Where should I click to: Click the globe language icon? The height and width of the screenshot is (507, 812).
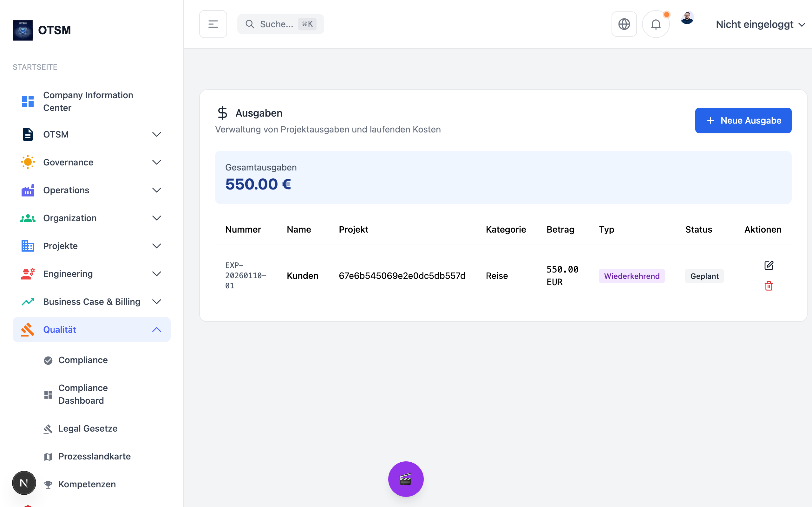point(624,24)
